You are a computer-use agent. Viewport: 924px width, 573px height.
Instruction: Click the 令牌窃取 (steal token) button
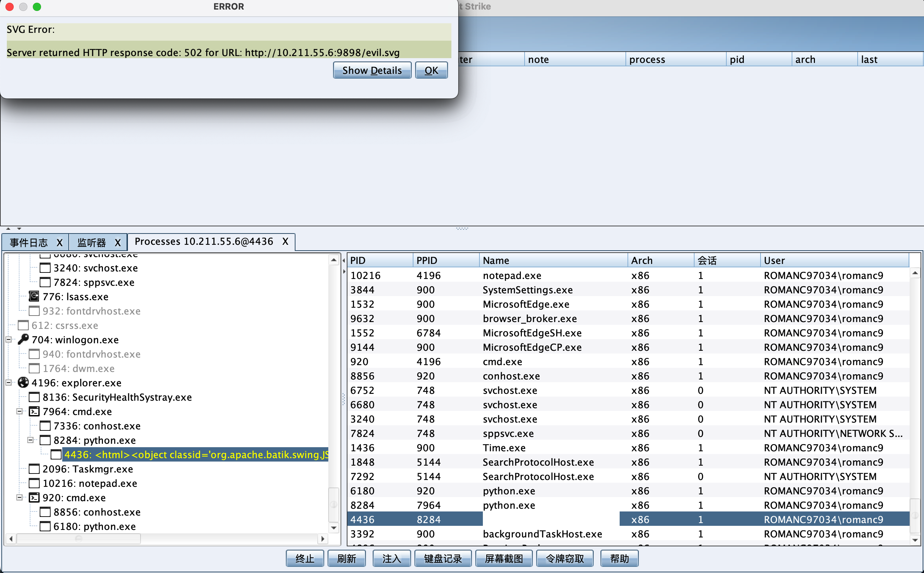coord(565,558)
